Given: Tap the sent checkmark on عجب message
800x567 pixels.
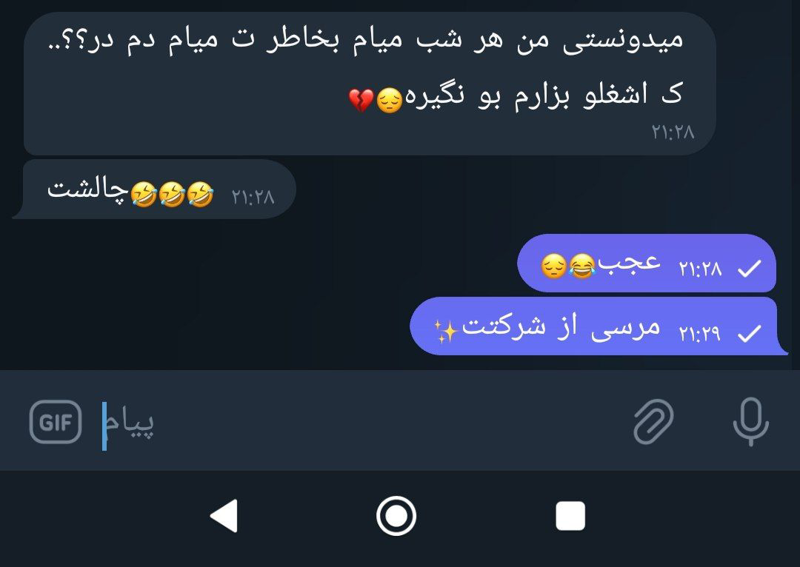Looking at the screenshot, I should [x=749, y=268].
